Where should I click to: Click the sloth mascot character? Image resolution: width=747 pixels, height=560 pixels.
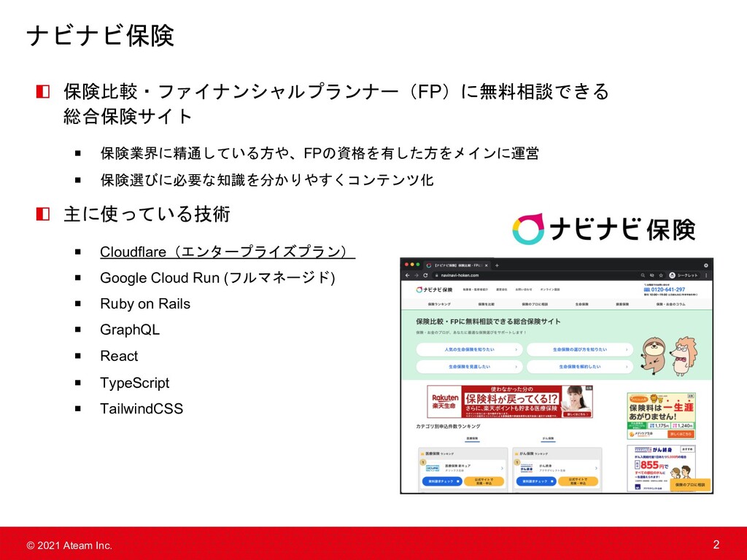pyautogui.click(x=654, y=356)
